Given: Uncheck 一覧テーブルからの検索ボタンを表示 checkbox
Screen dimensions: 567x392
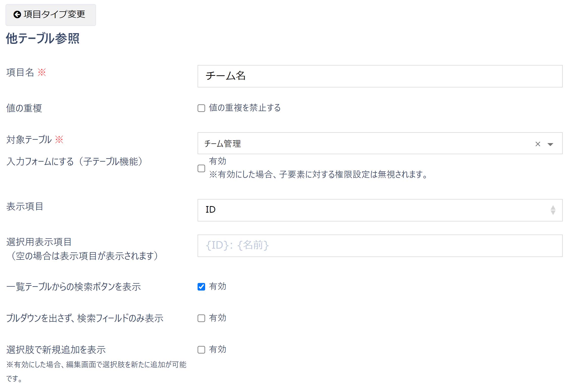Looking at the screenshot, I should (201, 287).
